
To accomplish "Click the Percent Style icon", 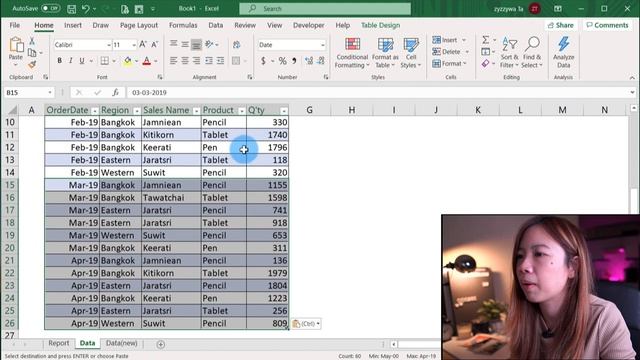I will tap(282, 61).
